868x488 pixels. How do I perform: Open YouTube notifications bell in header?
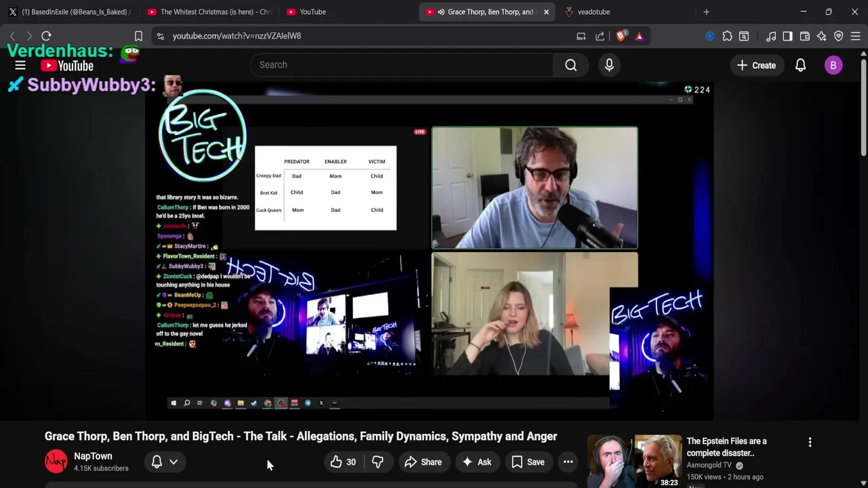pos(800,65)
